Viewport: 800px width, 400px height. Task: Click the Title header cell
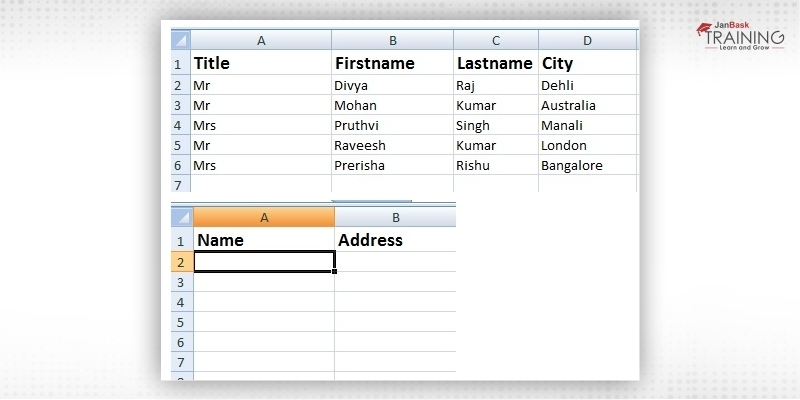tap(261, 63)
